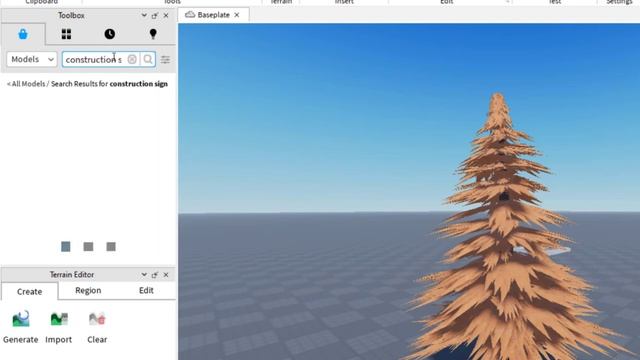
Task: Run search with magnifier icon
Action: pos(148,59)
